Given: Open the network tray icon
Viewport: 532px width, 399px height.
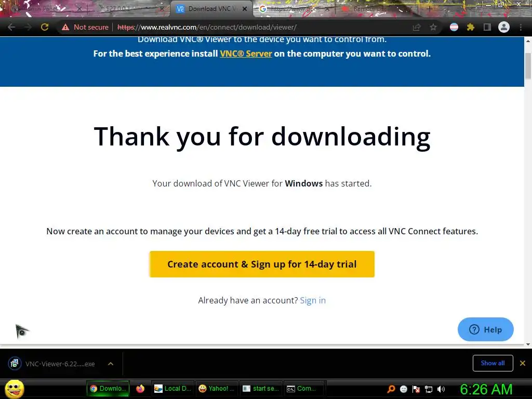Looking at the screenshot, I should tap(429, 389).
